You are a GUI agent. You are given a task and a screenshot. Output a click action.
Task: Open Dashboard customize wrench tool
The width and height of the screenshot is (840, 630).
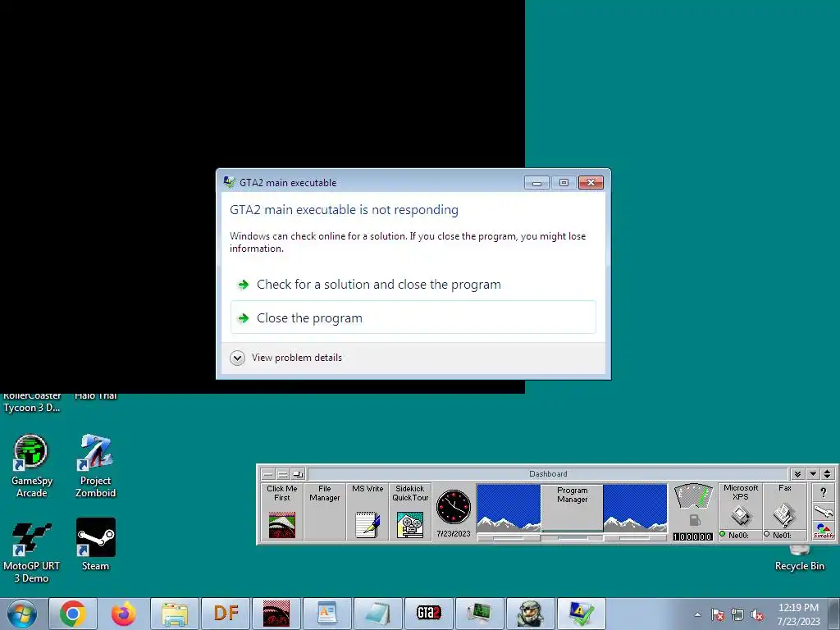click(824, 512)
